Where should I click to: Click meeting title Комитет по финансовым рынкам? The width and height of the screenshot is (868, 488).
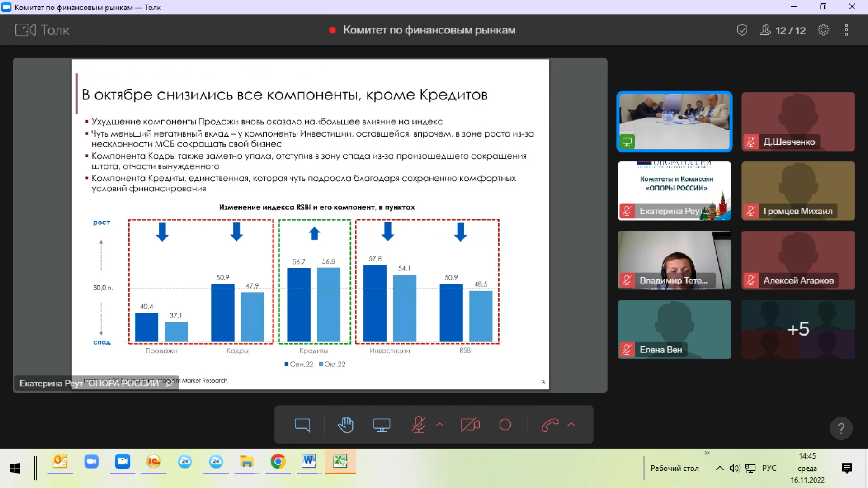point(429,30)
